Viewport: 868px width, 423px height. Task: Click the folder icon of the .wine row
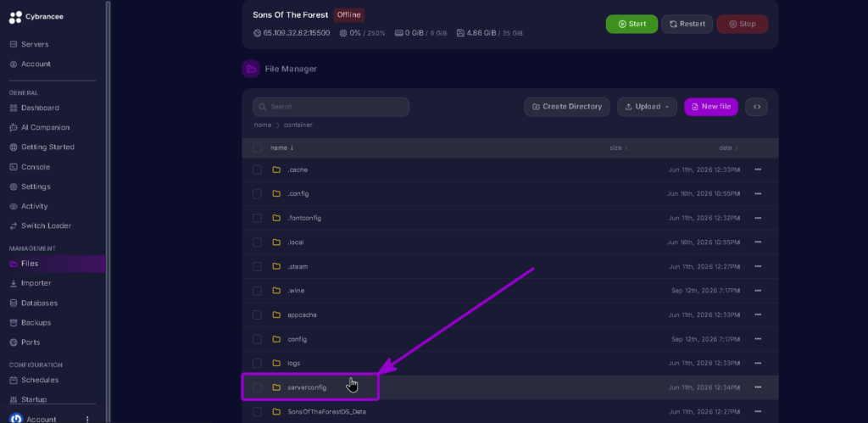click(277, 291)
